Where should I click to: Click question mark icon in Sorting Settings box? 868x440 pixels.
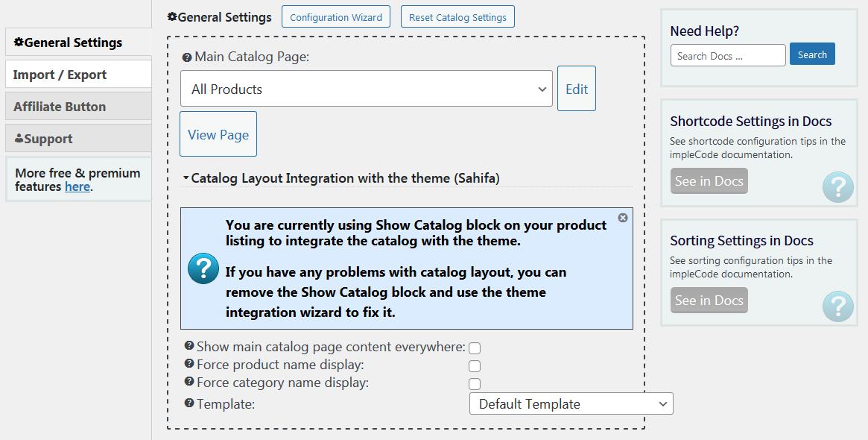point(838,306)
